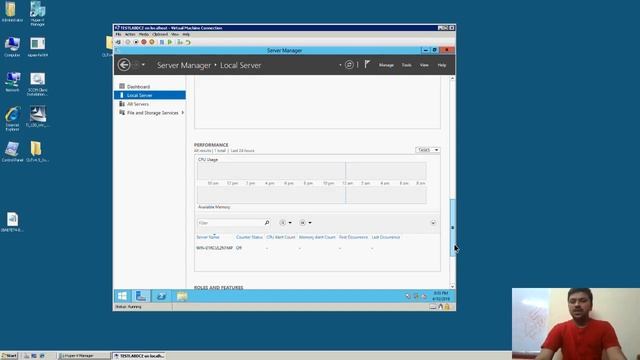Open File and Storage Services
This screenshot has width=640, height=360.
152,113
